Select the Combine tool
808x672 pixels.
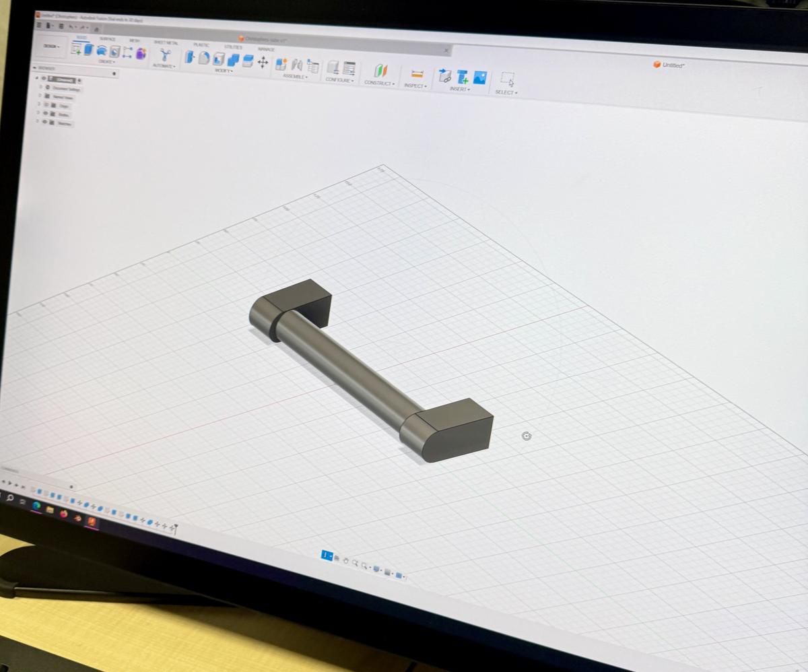click(233, 60)
